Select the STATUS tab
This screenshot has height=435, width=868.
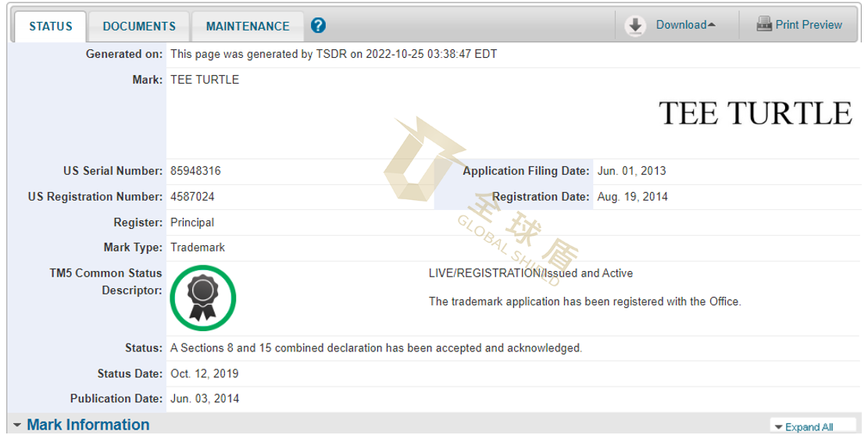coord(51,27)
